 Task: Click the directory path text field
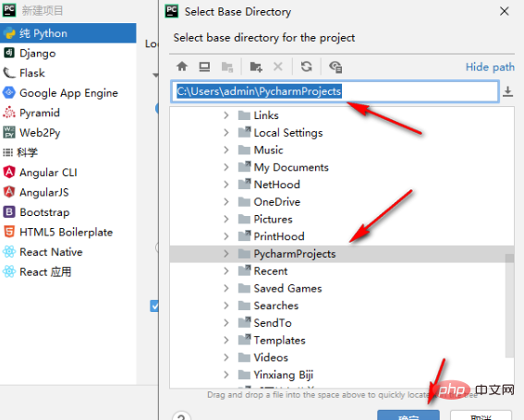tap(335, 91)
